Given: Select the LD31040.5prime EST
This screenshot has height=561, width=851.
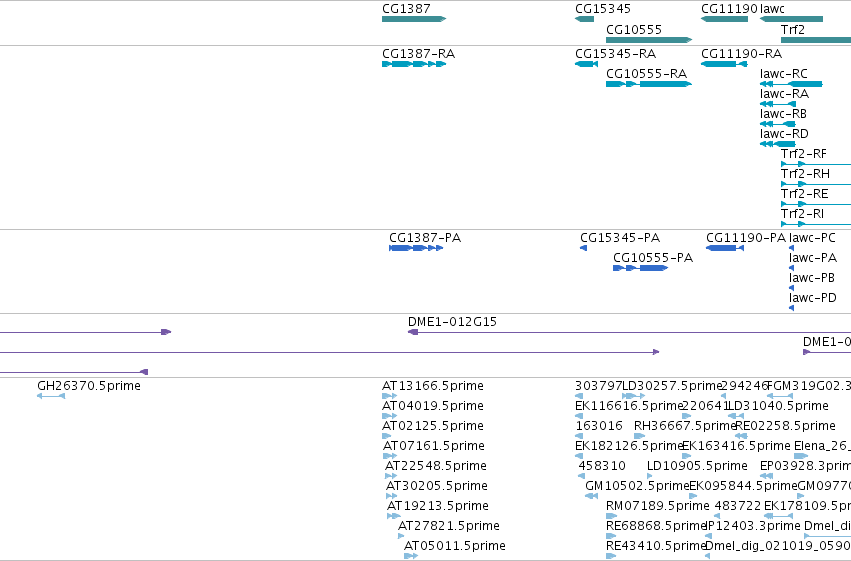Looking at the screenshot, I should click(735, 416).
